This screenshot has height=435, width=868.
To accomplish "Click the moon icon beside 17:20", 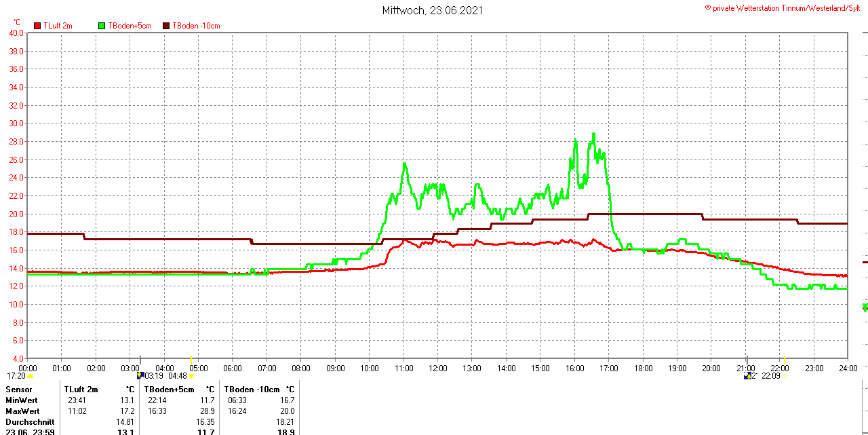I will (x=31, y=376).
